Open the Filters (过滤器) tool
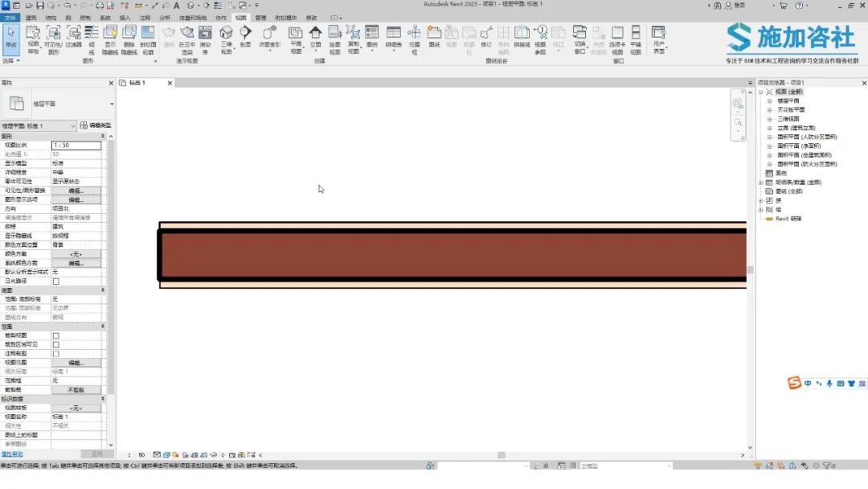Image resolution: width=868 pixels, height=489 pixels. pyautogui.click(x=74, y=37)
